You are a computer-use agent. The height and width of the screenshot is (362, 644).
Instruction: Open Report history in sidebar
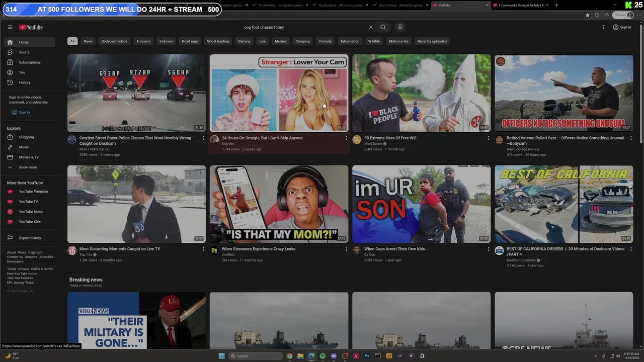(29, 238)
